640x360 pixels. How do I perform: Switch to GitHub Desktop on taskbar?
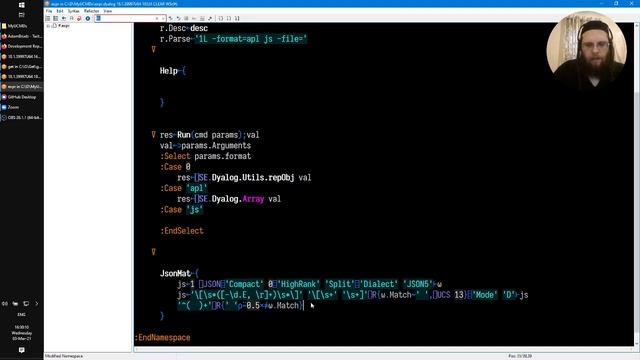pyautogui.click(x=22, y=97)
